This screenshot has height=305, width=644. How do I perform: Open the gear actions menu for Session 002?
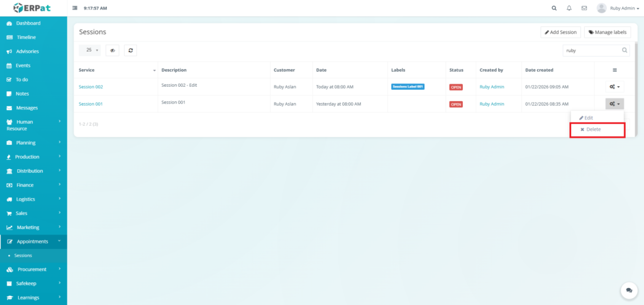click(x=614, y=87)
